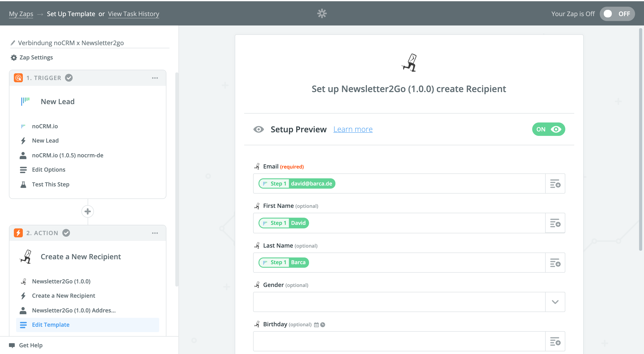The height and width of the screenshot is (354, 644).
Task: Click the Setup Preview eye icon
Action: [258, 129]
